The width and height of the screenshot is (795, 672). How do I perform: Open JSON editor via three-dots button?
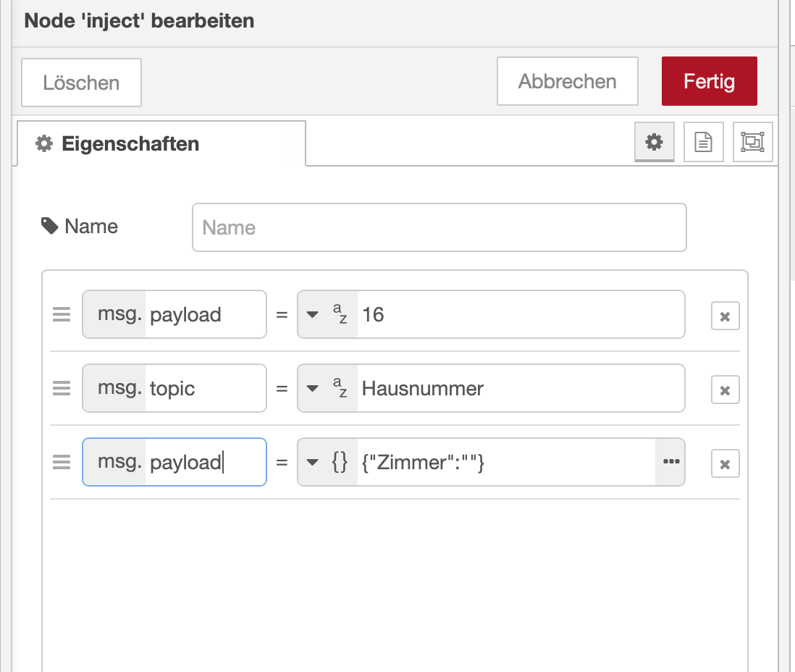tap(670, 461)
